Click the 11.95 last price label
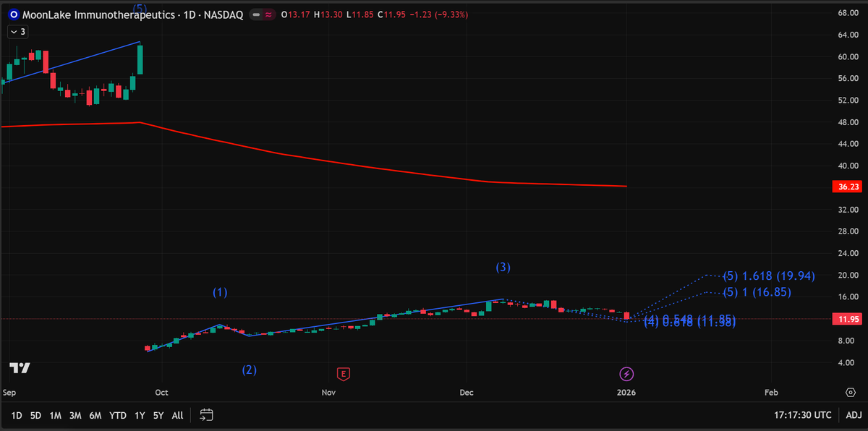This screenshot has width=868, height=431. coord(847,318)
